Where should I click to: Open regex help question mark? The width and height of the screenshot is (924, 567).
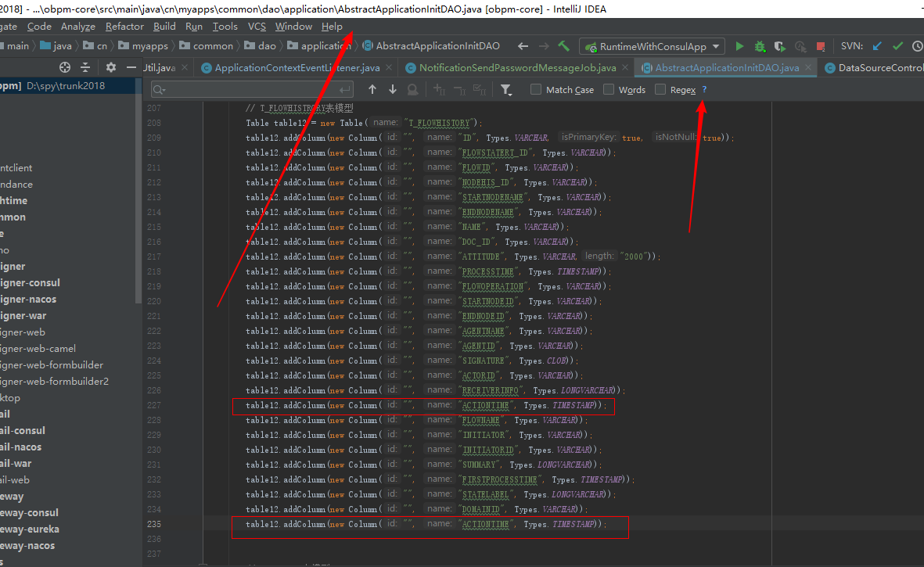pyautogui.click(x=704, y=89)
